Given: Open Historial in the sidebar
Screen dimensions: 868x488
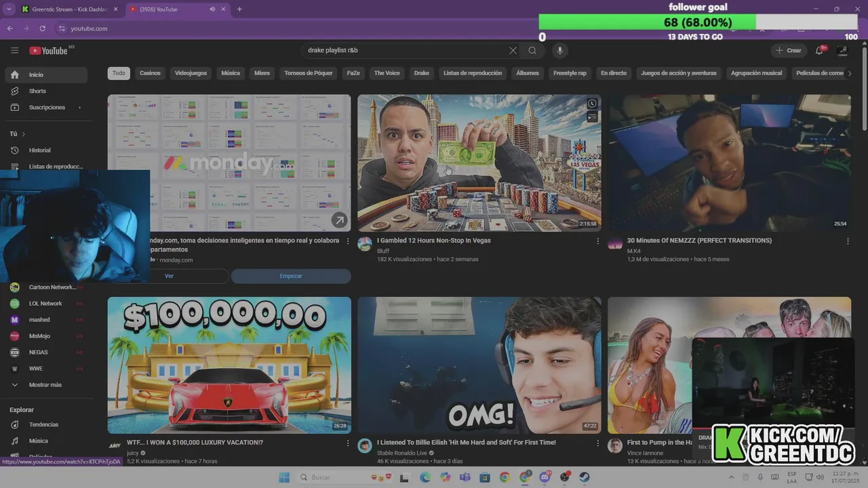Looking at the screenshot, I should point(46,150).
